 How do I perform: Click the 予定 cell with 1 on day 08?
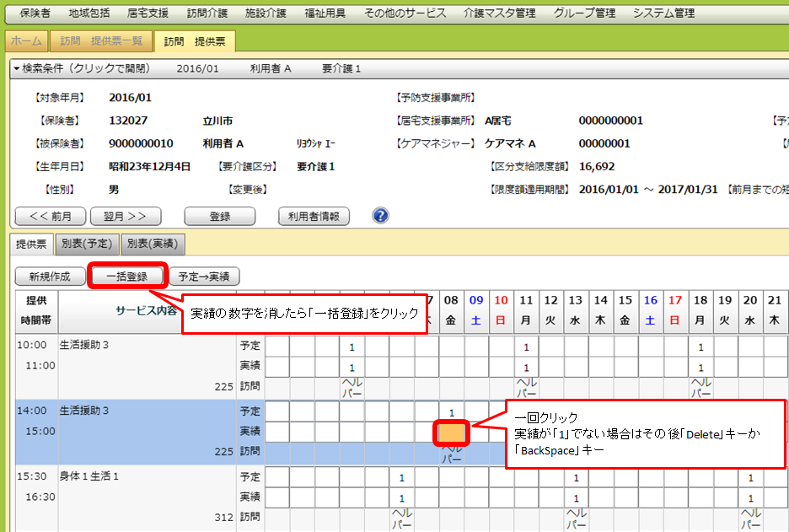point(452,412)
